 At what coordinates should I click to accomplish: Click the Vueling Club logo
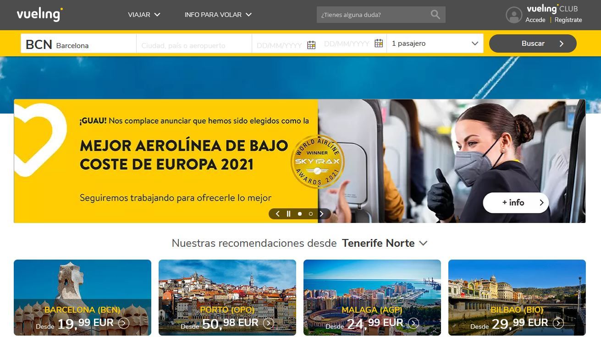[552, 9]
